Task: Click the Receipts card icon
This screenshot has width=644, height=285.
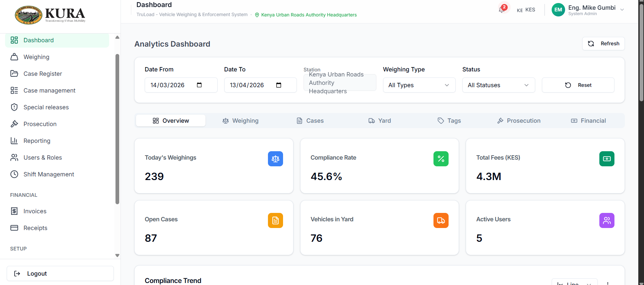Action: [x=14, y=228]
